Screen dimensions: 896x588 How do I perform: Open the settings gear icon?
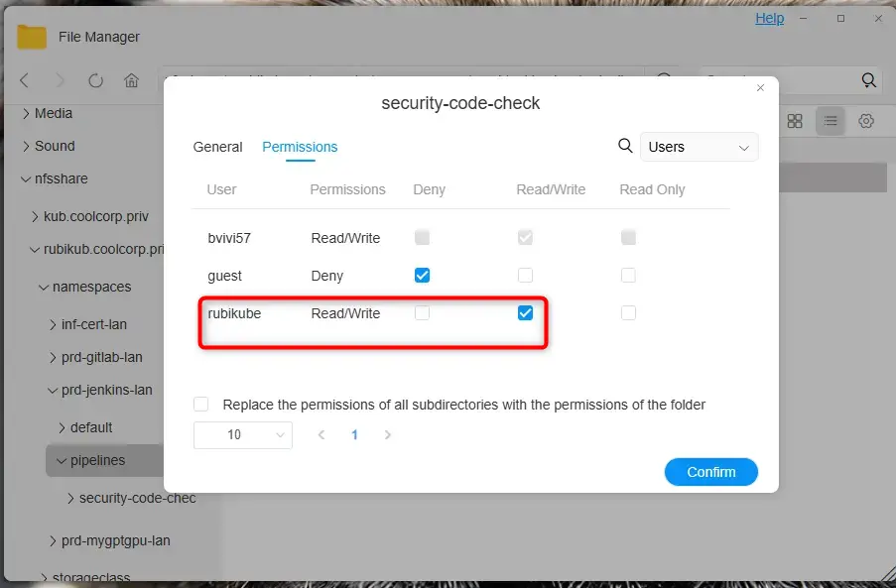click(x=866, y=121)
